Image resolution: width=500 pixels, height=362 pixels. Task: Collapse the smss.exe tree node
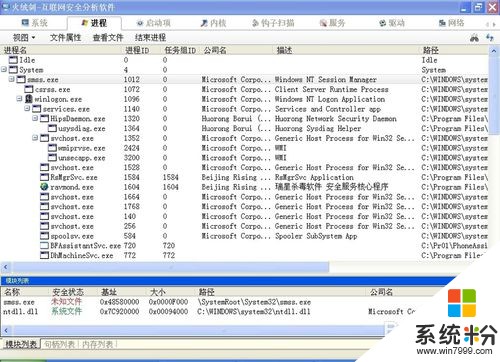[x=12, y=79]
